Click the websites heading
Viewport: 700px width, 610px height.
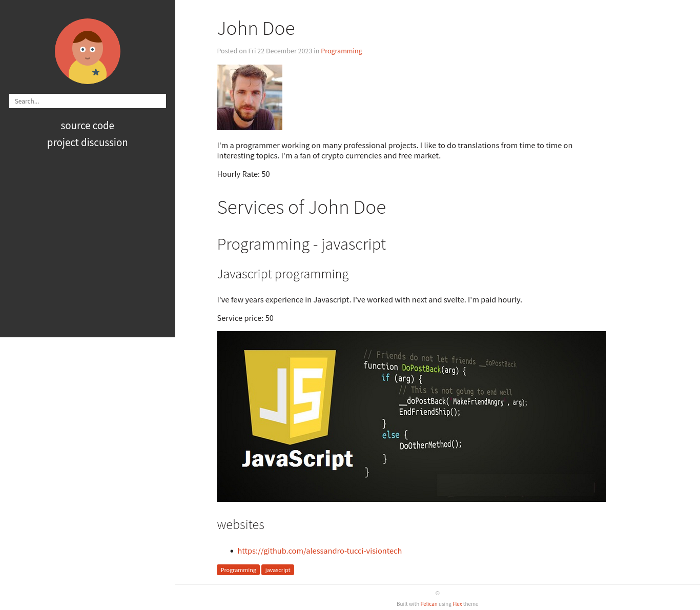point(241,524)
